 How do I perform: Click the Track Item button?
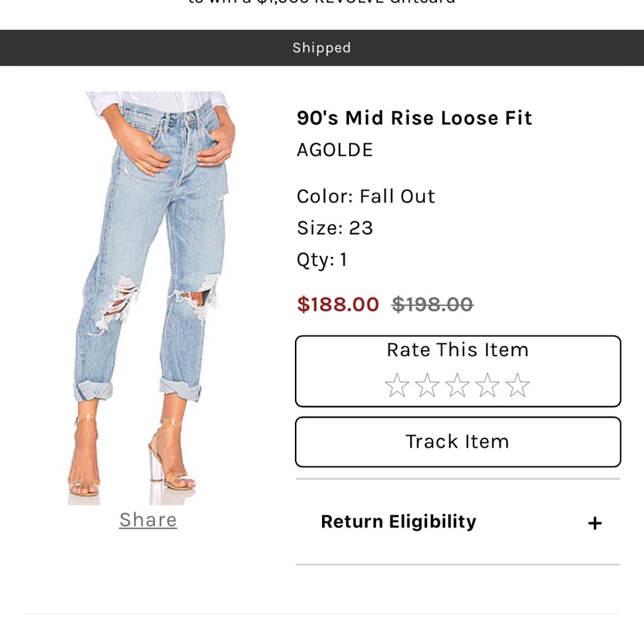click(x=457, y=442)
